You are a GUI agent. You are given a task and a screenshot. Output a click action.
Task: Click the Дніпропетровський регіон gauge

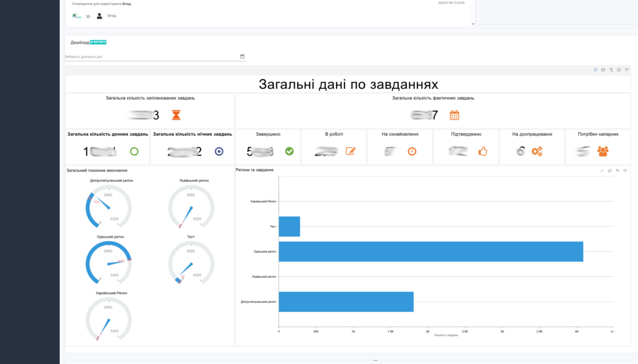108,205
